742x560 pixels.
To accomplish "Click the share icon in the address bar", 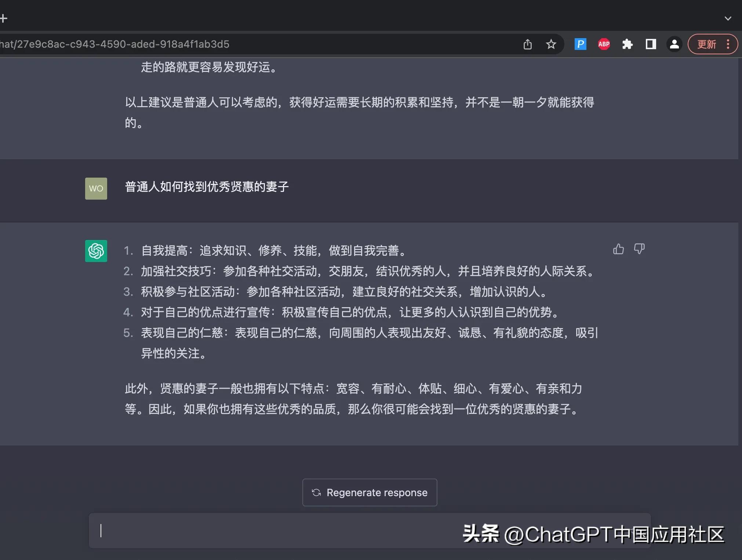I will pos(528,44).
